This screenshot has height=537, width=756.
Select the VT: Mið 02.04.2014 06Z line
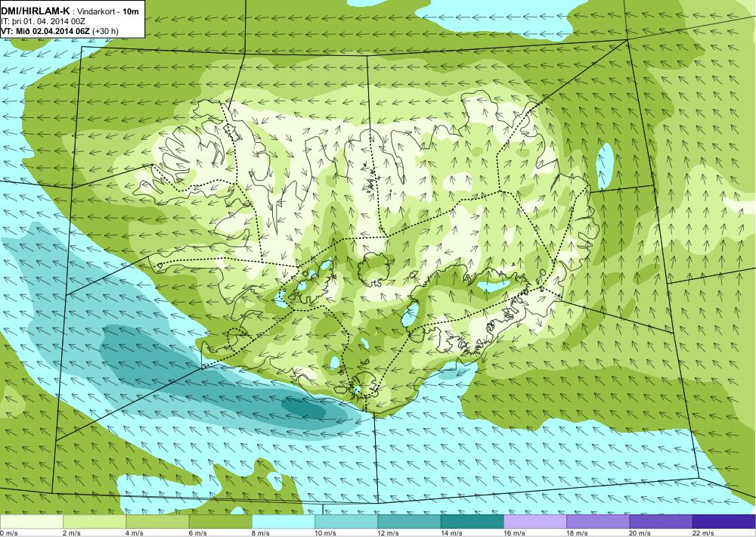tap(45, 31)
